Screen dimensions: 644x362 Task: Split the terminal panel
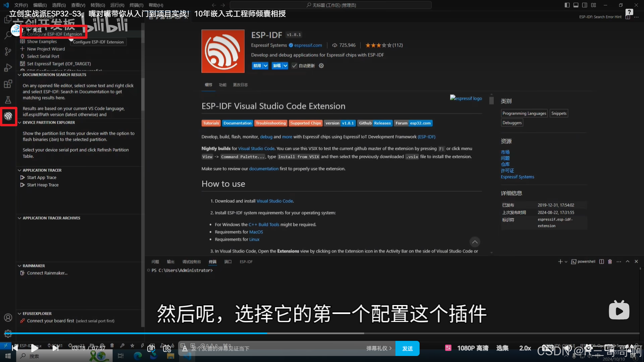pyautogui.click(x=601, y=261)
